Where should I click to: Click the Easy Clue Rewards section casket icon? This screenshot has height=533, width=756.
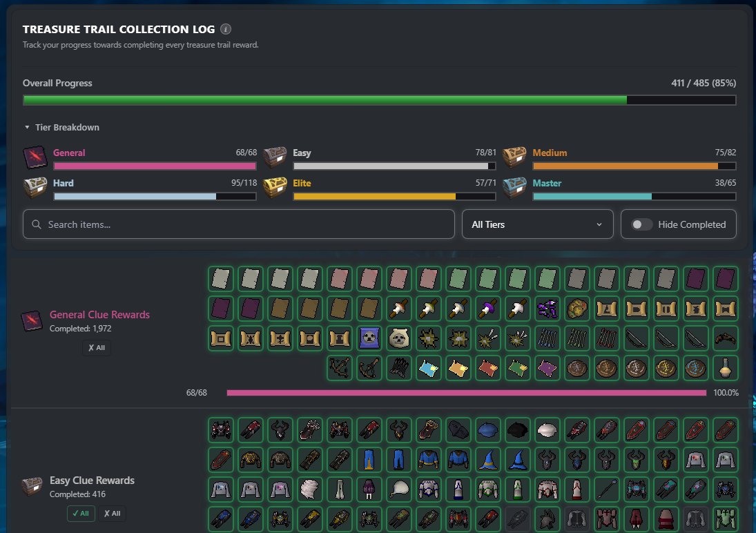tap(32, 486)
